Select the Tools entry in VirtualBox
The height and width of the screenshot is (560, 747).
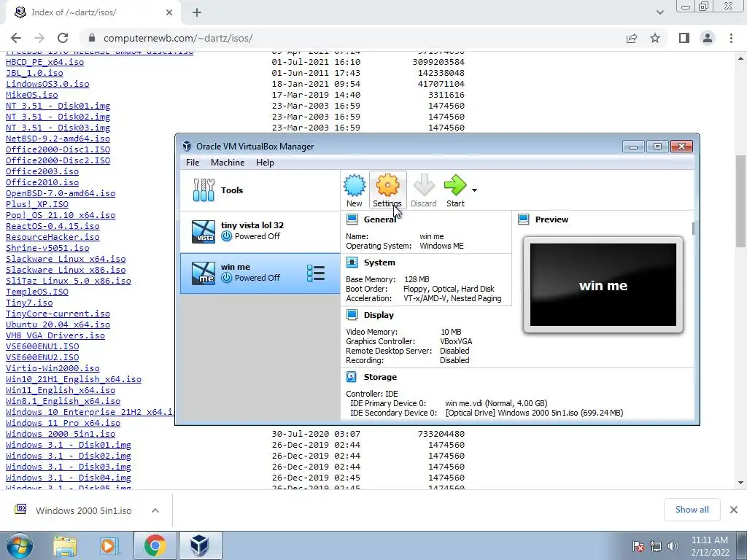[260, 190]
